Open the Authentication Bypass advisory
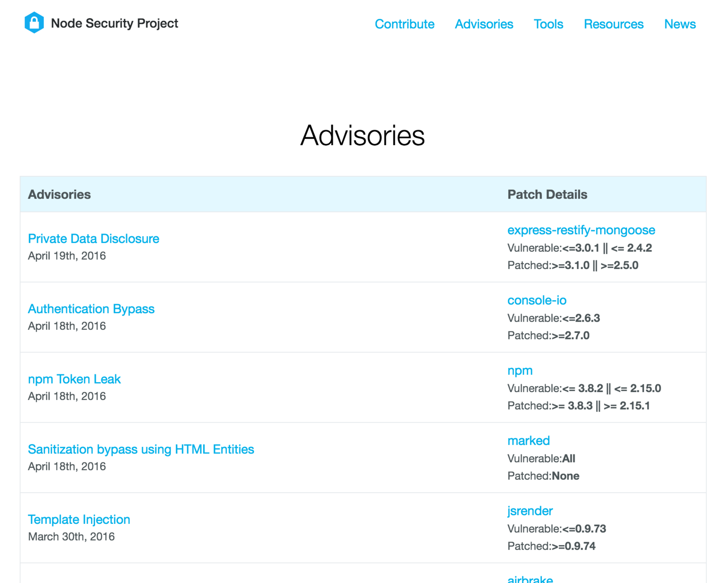The width and height of the screenshot is (728, 583). click(x=91, y=309)
